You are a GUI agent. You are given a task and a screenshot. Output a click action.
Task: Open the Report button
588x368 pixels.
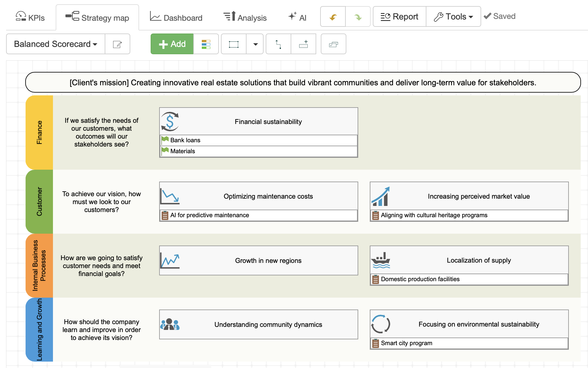pyautogui.click(x=399, y=17)
